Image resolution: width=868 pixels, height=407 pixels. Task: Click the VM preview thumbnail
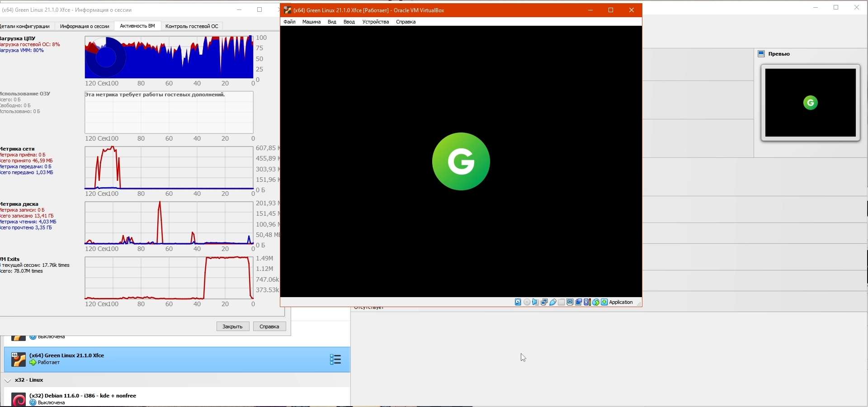(x=810, y=103)
